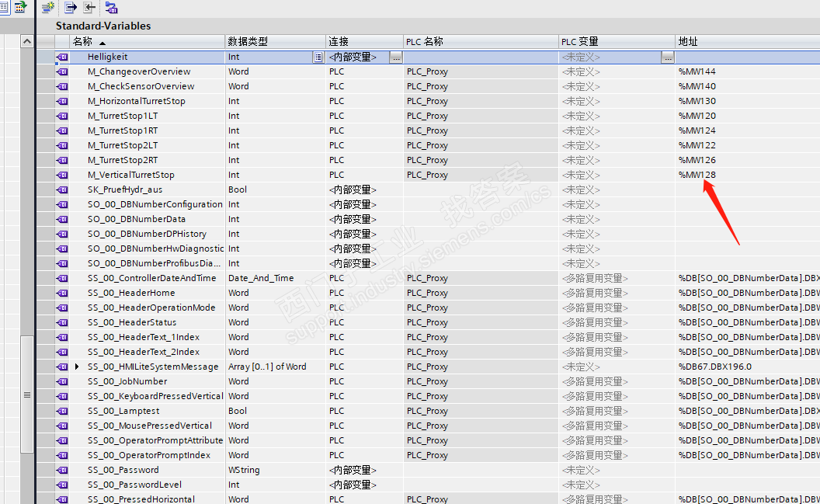This screenshot has width=820, height=504.
Task: Select the SO_00_DBNumberHwDiagnostic tag name
Action: click(155, 249)
